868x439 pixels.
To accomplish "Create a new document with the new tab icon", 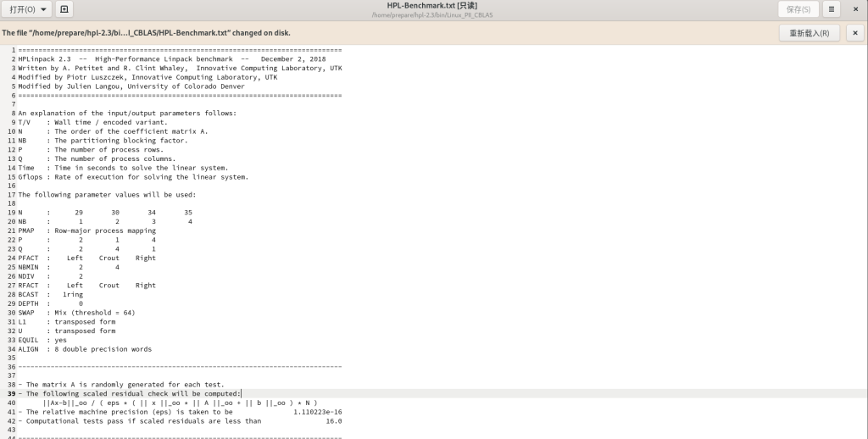I will (x=64, y=9).
